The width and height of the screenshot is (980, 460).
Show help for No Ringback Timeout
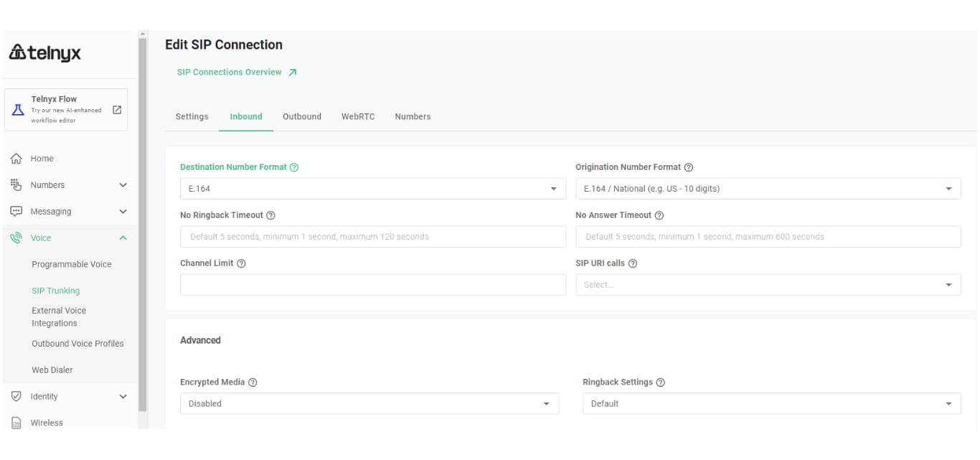pyautogui.click(x=270, y=215)
